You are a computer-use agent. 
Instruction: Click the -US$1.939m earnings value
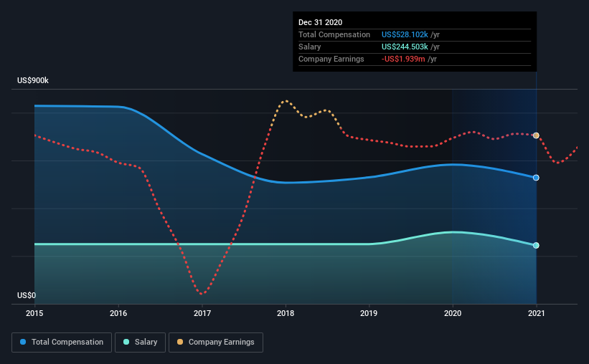[x=403, y=59]
